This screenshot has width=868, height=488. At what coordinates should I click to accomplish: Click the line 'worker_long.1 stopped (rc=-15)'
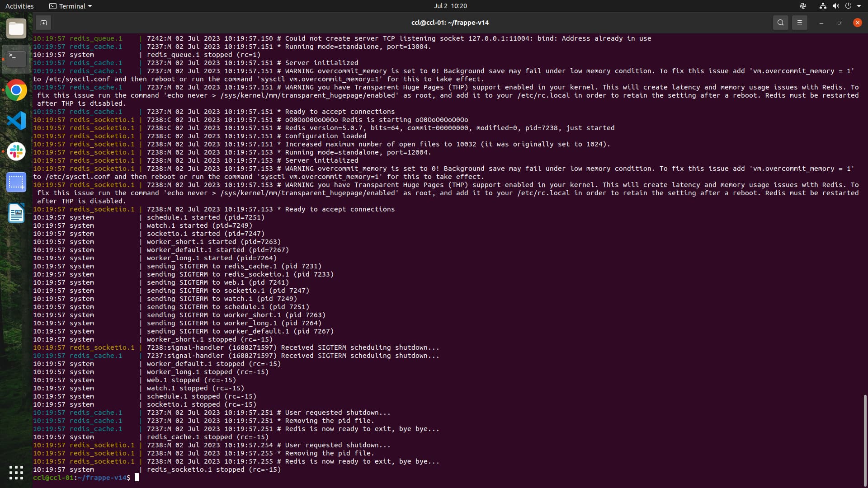click(x=208, y=372)
